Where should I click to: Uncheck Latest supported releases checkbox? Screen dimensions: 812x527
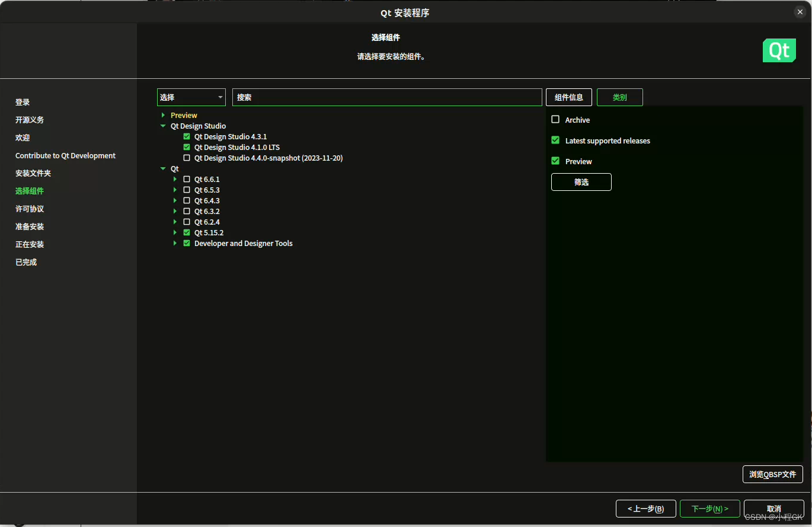click(x=555, y=140)
